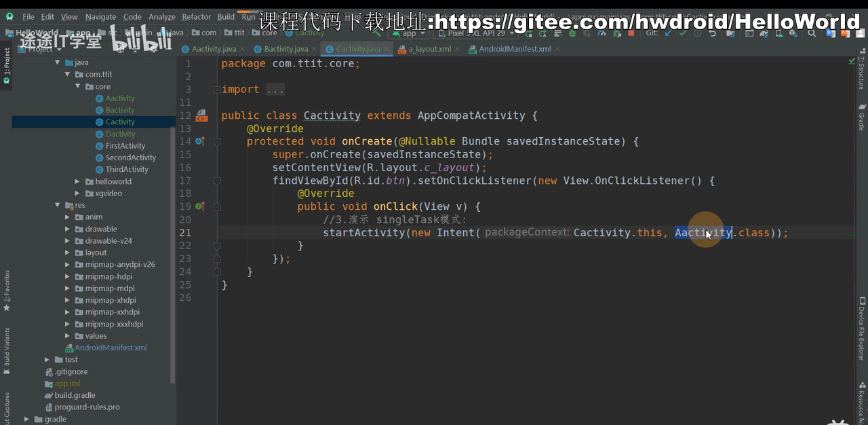Select the .gitignore file in tree
Image resolution: width=868 pixels, height=425 pixels.
point(71,371)
